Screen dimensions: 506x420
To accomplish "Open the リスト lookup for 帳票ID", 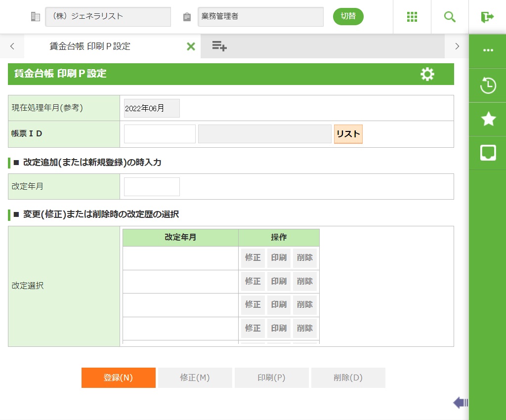I will [348, 134].
